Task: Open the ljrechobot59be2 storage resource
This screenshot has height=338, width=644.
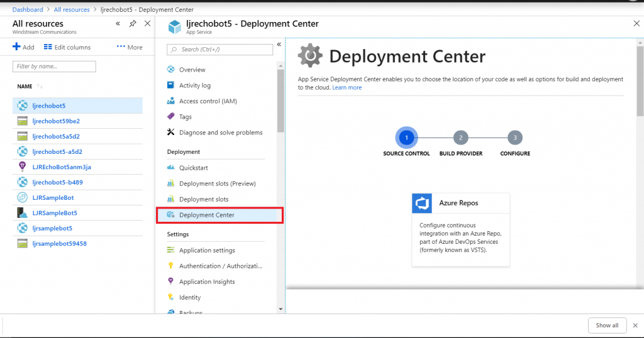Action: point(56,121)
